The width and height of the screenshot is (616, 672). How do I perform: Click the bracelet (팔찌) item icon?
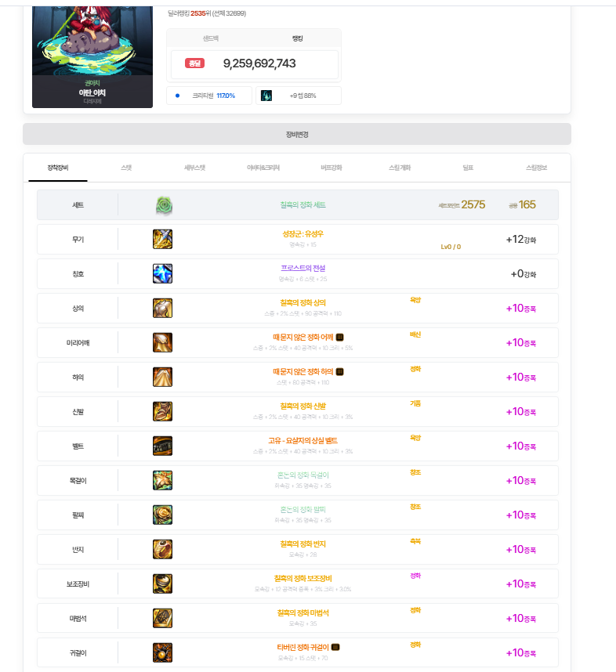(x=162, y=515)
